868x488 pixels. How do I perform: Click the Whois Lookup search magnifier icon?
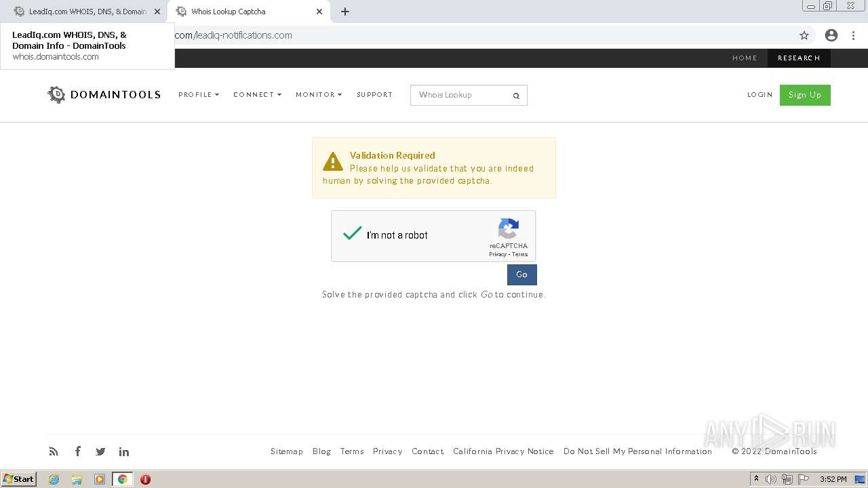coord(516,96)
